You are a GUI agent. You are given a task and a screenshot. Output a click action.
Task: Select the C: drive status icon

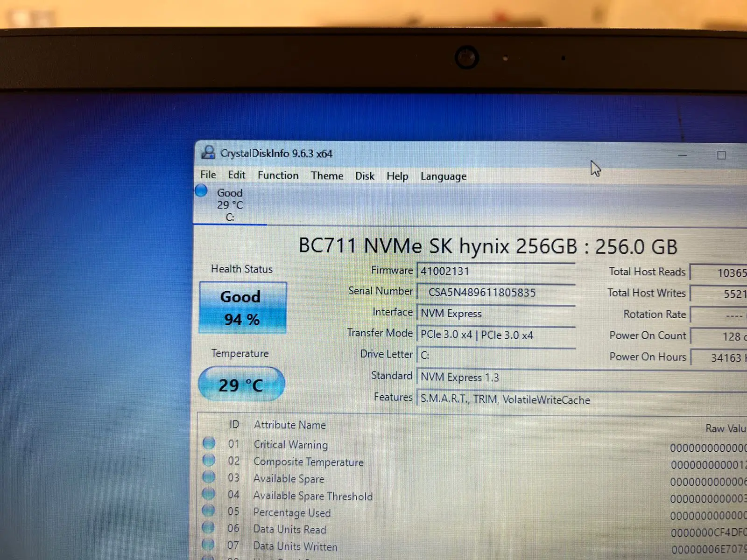coord(201,190)
